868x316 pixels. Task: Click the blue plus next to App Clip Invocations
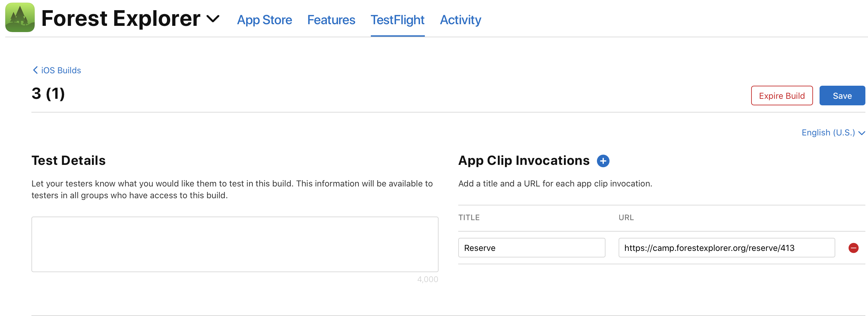point(604,161)
